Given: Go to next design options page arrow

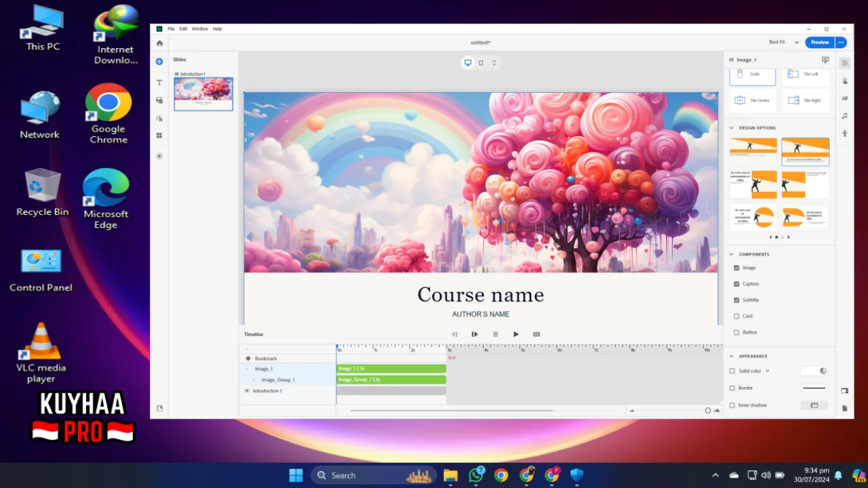Looking at the screenshot, I should (788, 237).
